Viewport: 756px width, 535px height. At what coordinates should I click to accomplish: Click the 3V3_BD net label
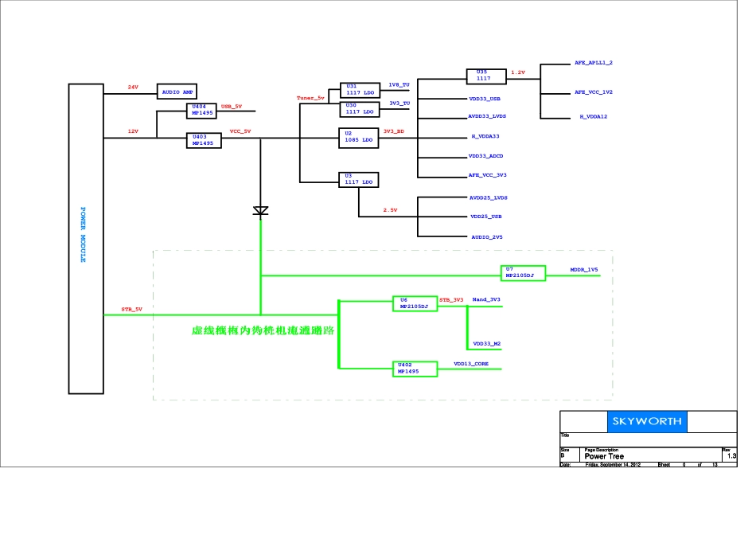point(394,131)
